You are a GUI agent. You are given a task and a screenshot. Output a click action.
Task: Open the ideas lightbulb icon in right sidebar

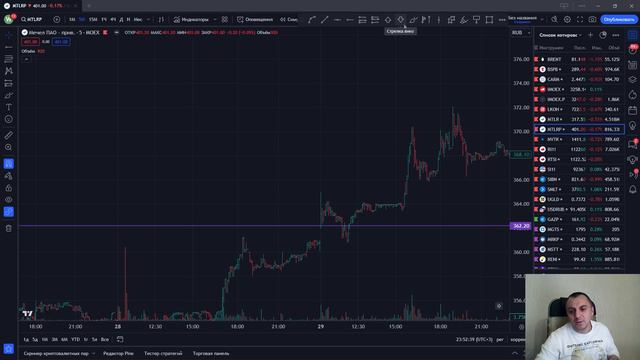(632, 126)
